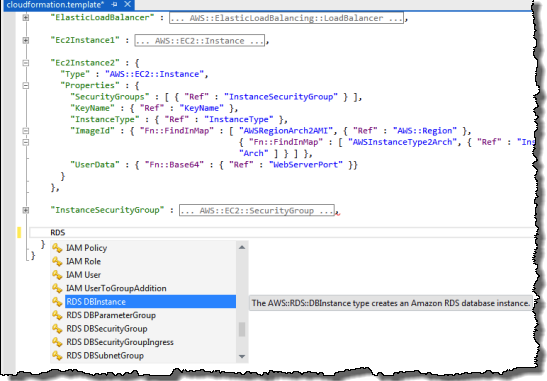Viewport: 547px width, 381px height.
Task: Click the RDS DBSecurityGroup key icon
Action: (57, 329)
